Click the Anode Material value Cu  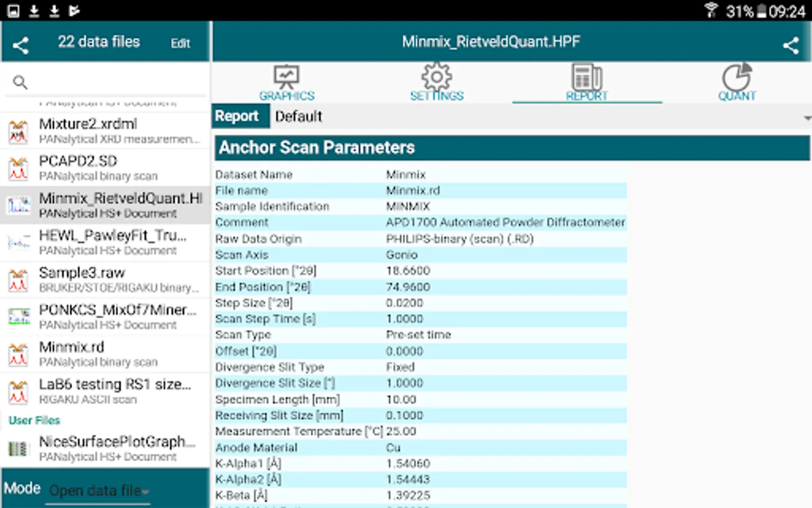393,448
